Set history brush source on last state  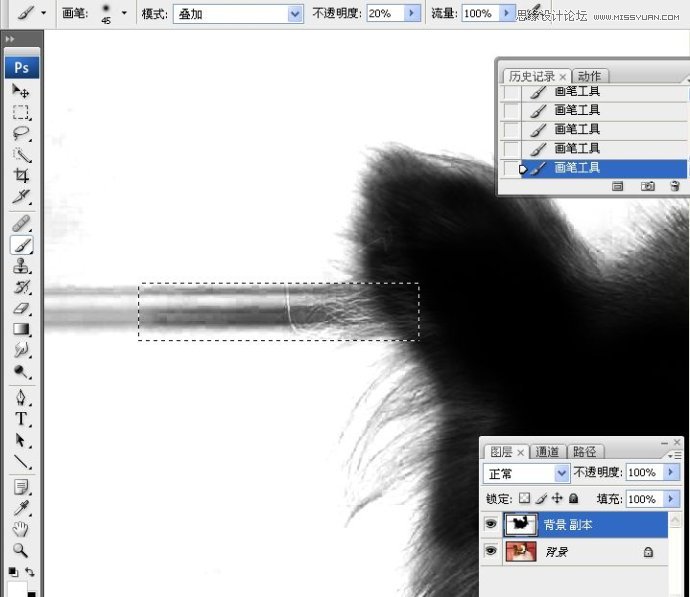pyautogui.click(x=511, y=168)
